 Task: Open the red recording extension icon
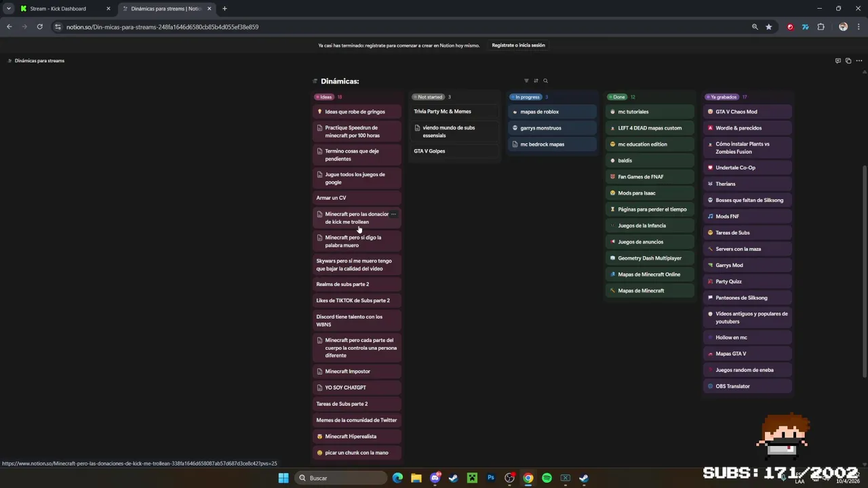click(x=790, y=26)
